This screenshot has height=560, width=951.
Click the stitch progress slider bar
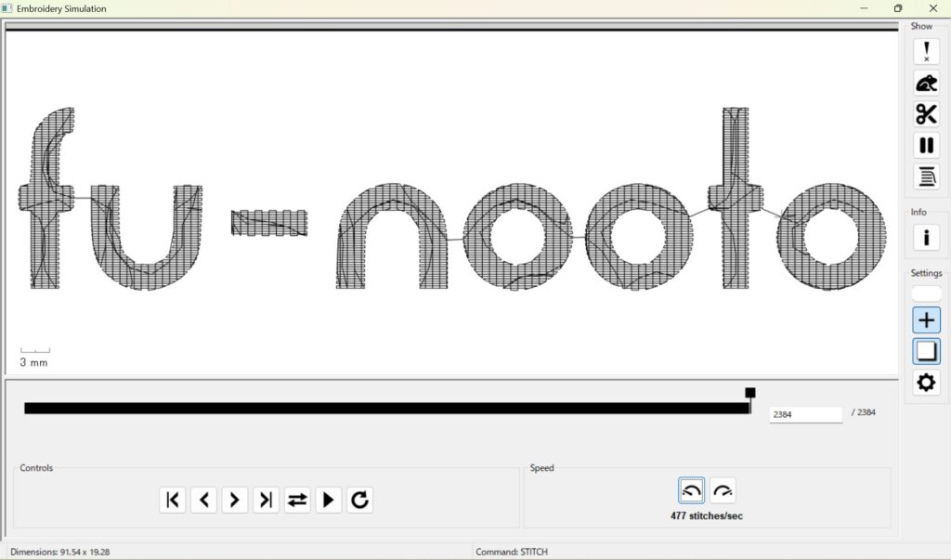click(x=386, y=409)
